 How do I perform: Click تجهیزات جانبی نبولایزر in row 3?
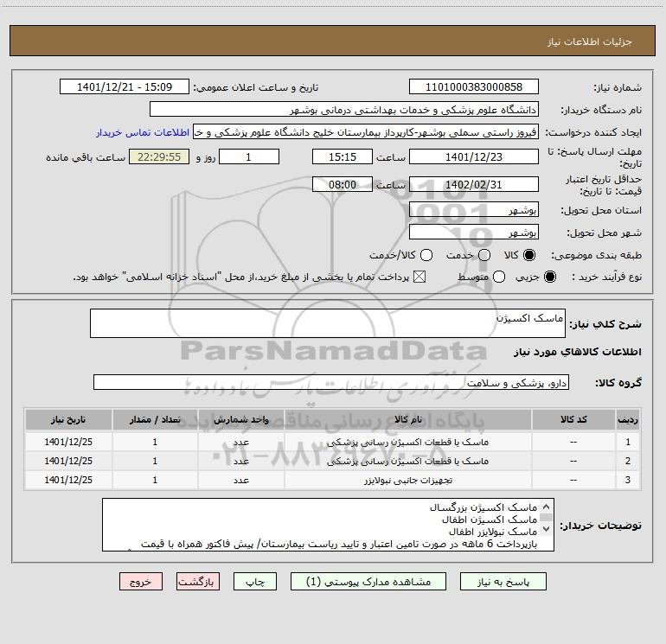point(407,480)
